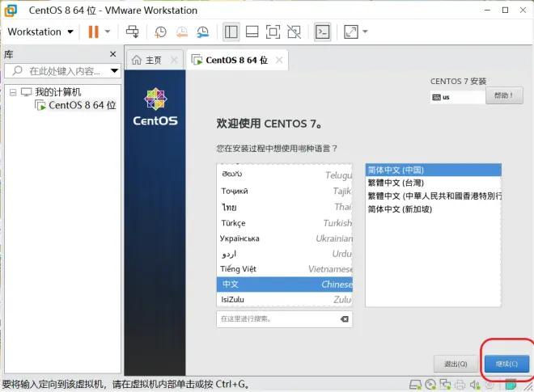Click the network adapter status icon
The image size is (534, 392).
point(445,385)
